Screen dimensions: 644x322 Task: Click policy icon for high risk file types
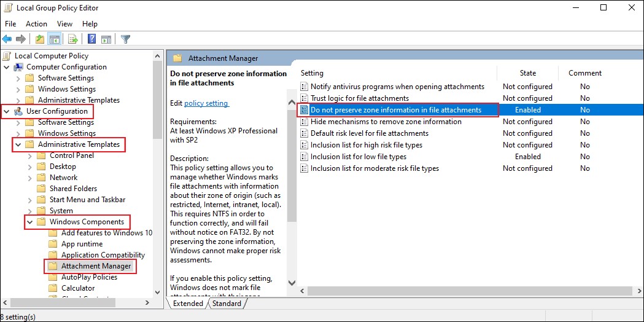tap(305, 145)
